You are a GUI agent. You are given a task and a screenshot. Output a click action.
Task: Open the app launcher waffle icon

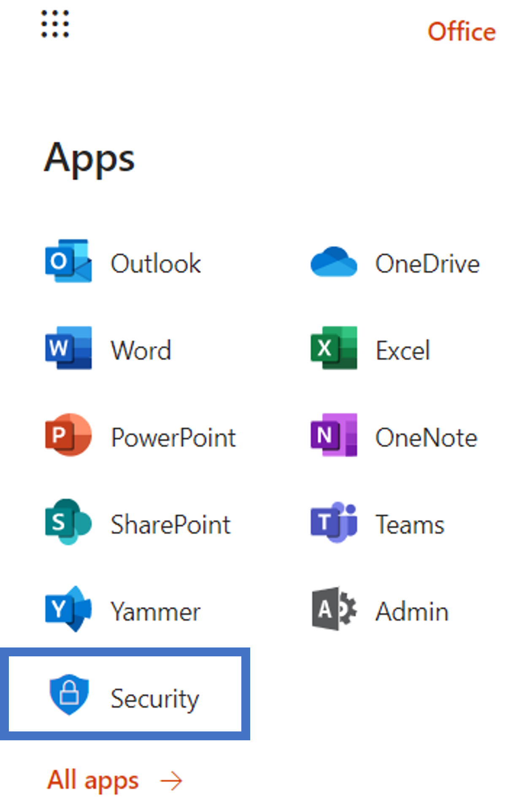coord(55,24)
